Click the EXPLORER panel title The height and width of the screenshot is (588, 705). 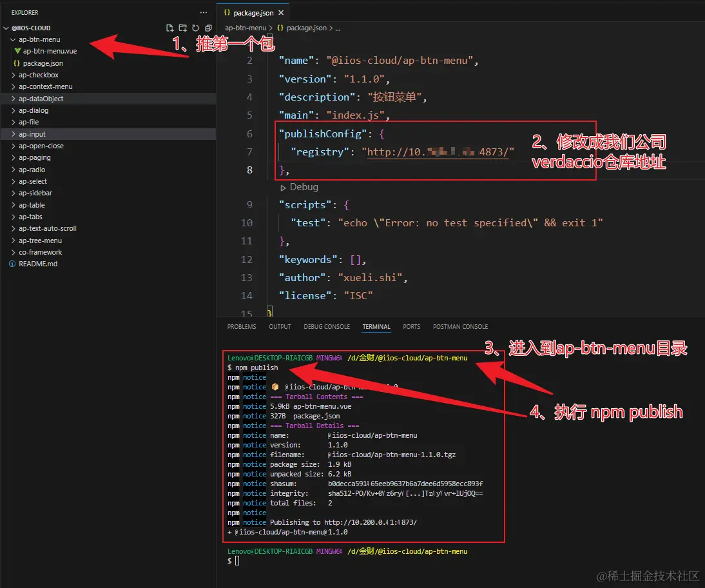(24, 13)
